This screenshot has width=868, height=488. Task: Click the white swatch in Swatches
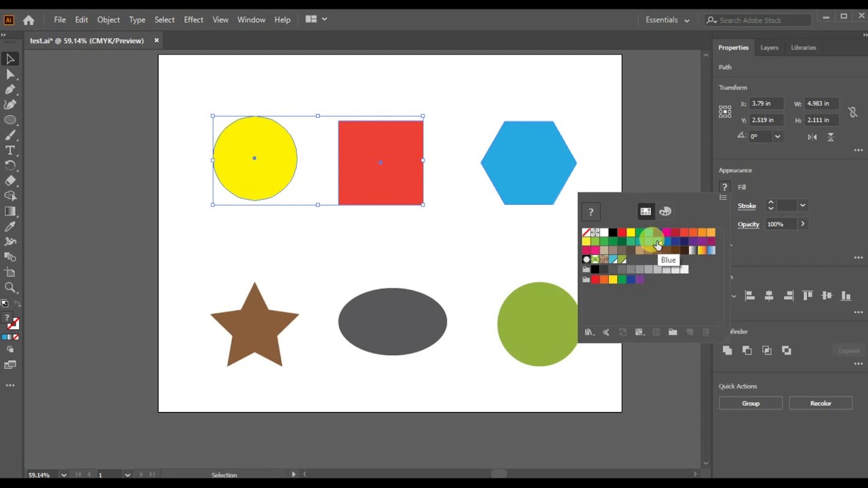pos(604,232)
